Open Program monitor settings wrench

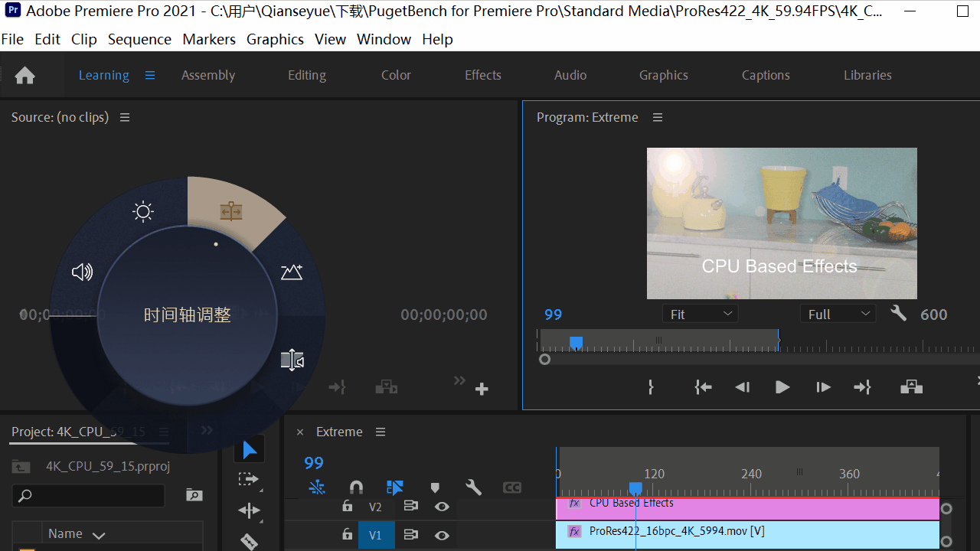(899, 314)
